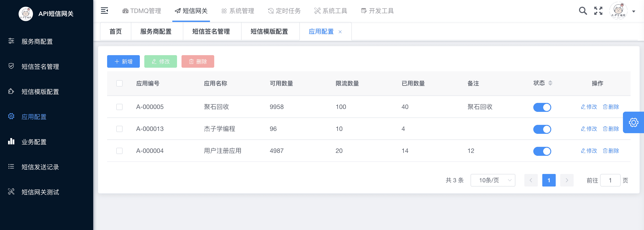The width and height of the screenshot is (644, 230).
Task: Focus the 前往 page number input
Action: pyautogui.click(x=610, y=180)
